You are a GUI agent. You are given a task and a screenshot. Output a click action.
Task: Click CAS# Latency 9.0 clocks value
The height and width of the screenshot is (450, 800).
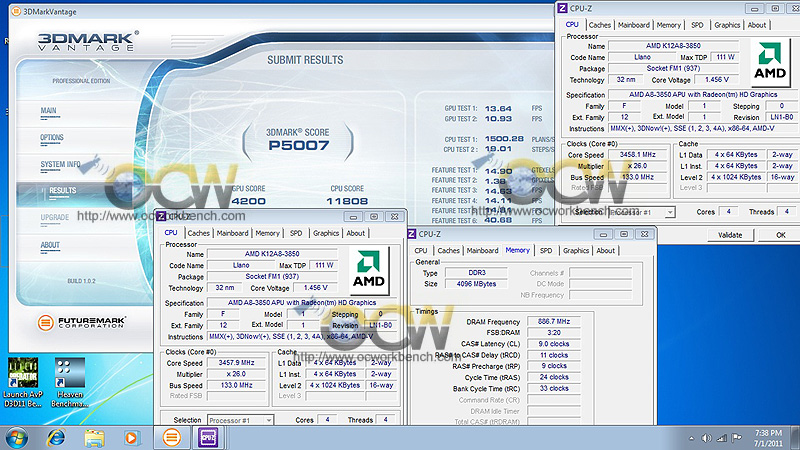(x=554, y=344)
